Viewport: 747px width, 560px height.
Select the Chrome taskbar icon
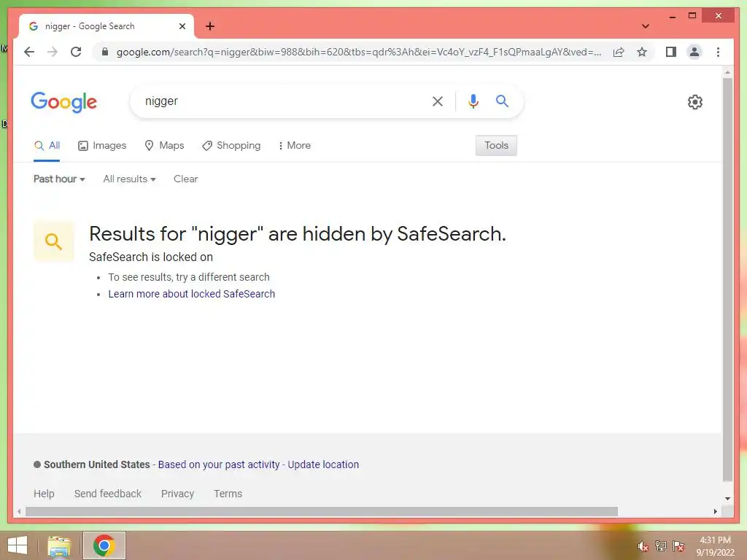coord(104,545)
